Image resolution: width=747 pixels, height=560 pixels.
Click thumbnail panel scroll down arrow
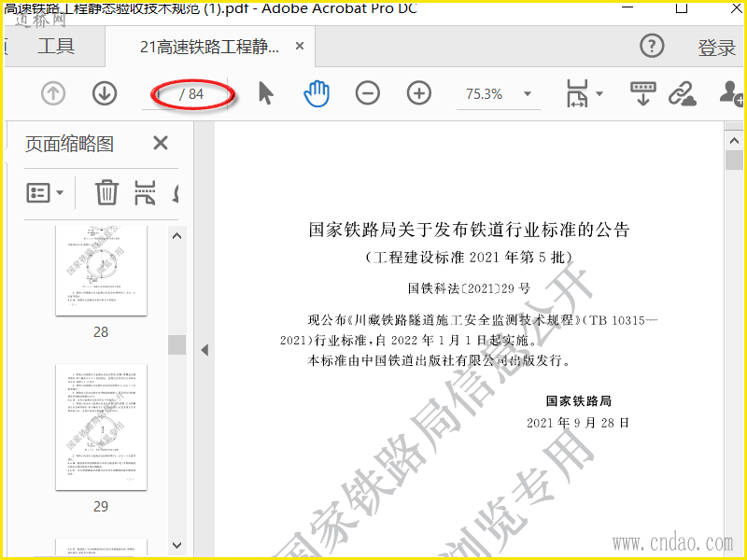(176, 545)
